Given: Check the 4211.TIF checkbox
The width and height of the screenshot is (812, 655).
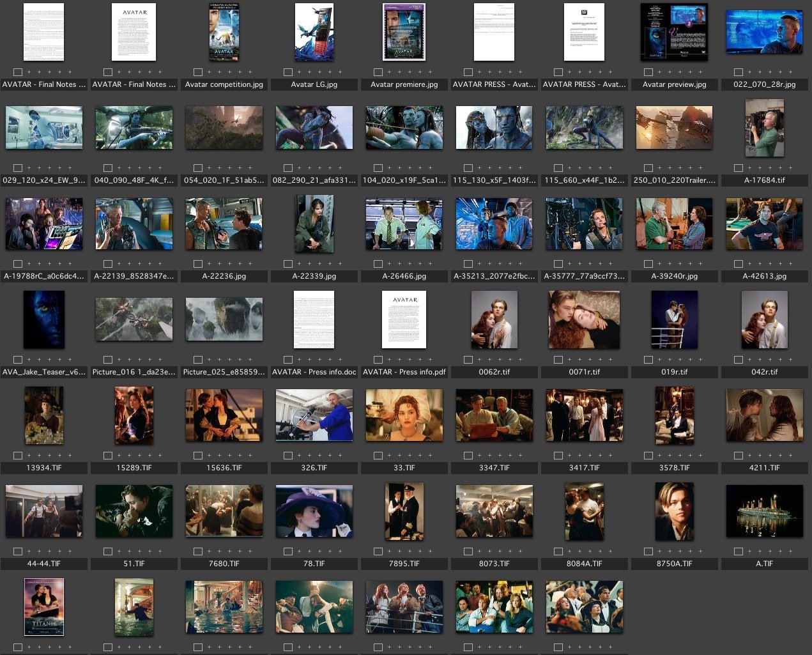Looking at the screenshot, I should click(x=739, y=456).
